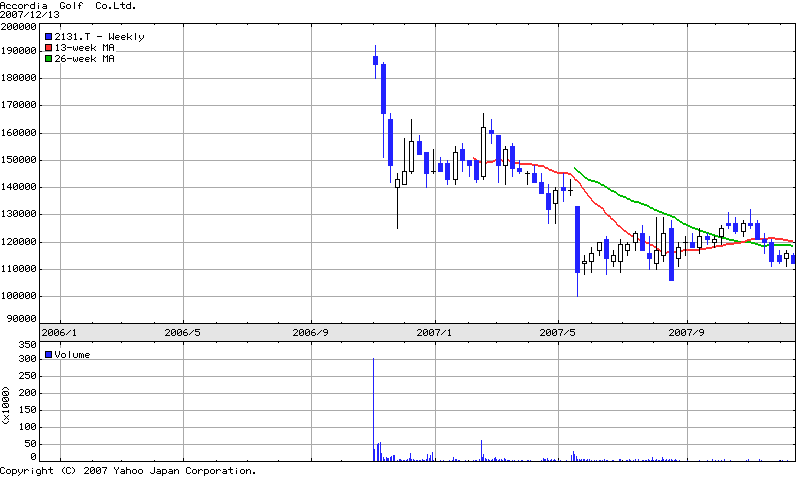Click the 300 volume axis label
800x477 pixels.
coord(27,358)
